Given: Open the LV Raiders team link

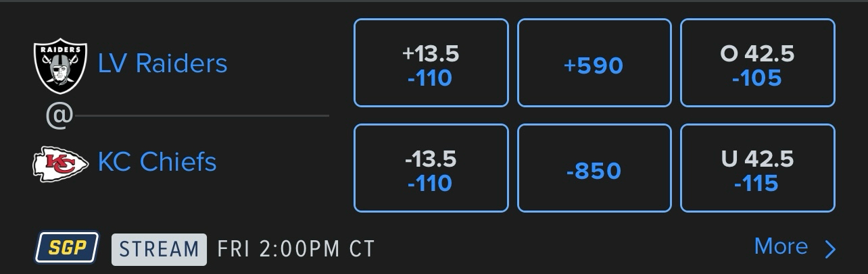Looking at the screenshot, I should (x=162, y=63).
